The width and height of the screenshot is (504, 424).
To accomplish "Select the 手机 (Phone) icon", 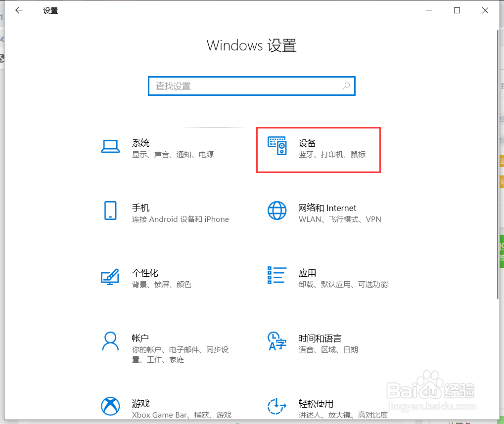I will pyautogui.click(x=110, y=212).
